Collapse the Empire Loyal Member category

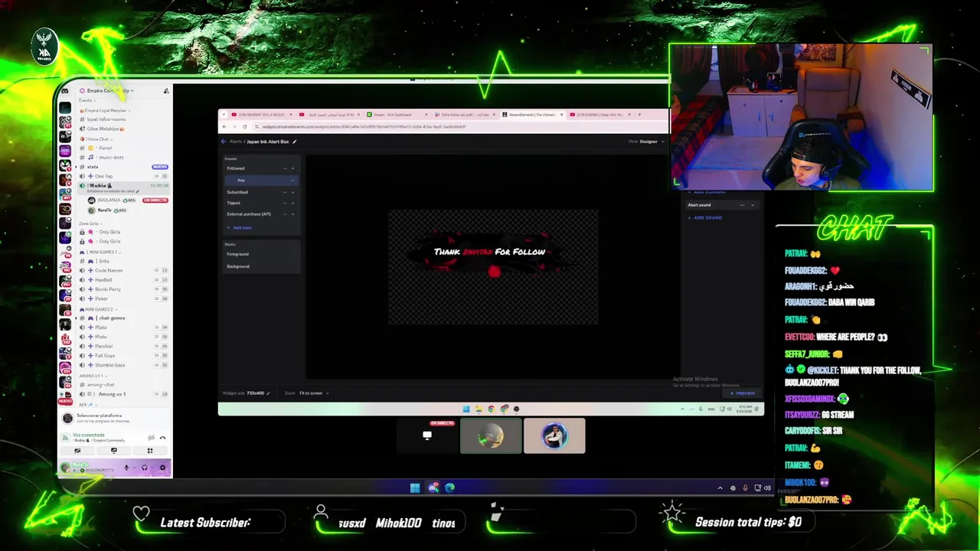point(106,110)
